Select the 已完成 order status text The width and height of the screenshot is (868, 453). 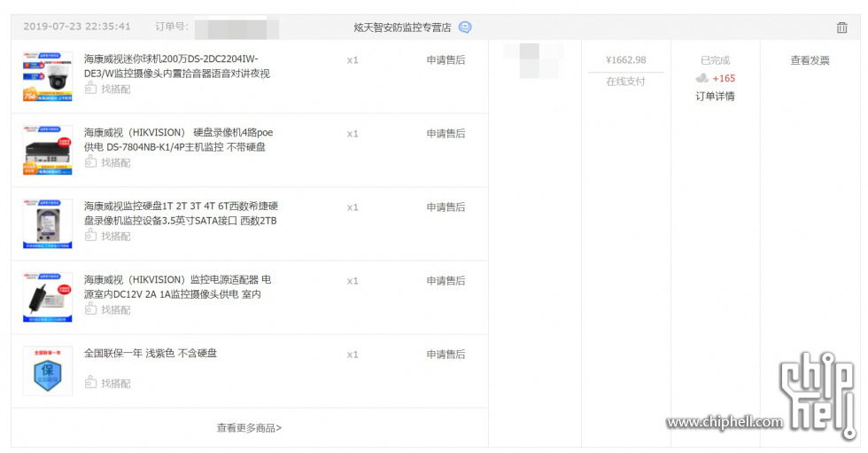click(716, 59)
